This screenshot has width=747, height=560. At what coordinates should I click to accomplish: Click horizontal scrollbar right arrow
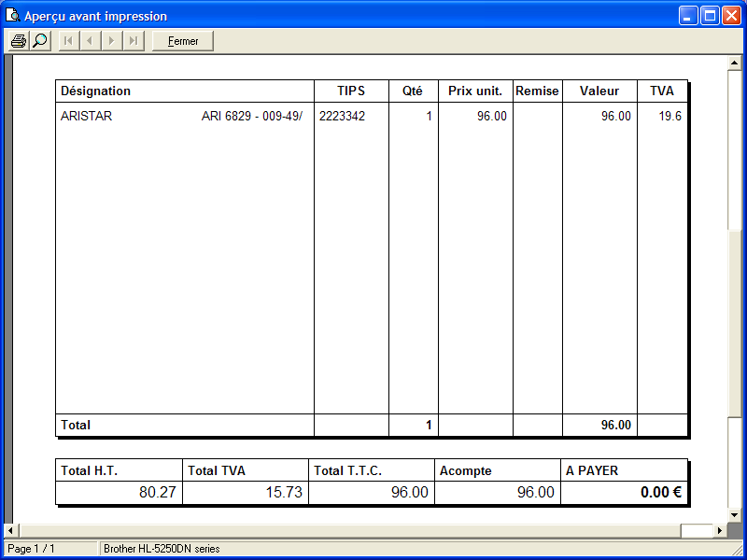720,531
